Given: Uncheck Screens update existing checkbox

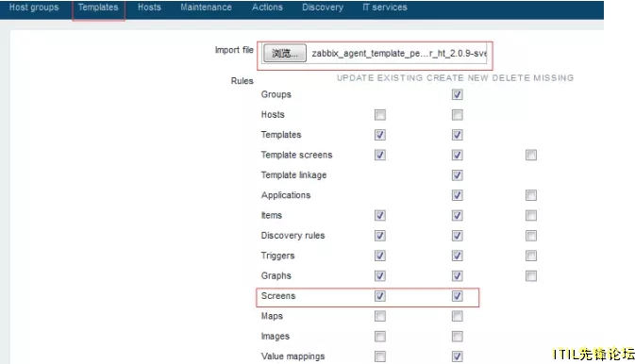Looking at the screenshot, I should [380, 296].
